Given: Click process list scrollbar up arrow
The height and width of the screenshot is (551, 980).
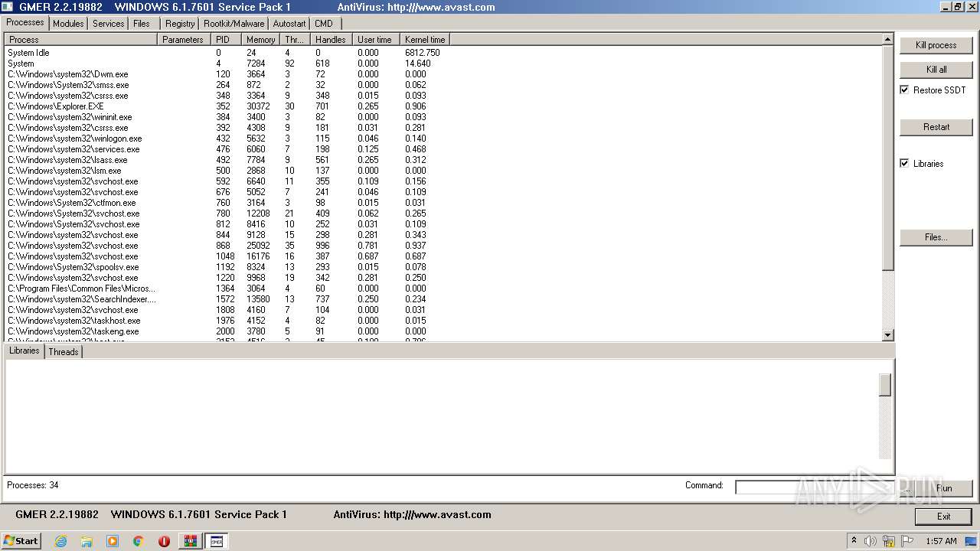Looking at the screenshot, I should pyautogui.click(x=888, y=39).
